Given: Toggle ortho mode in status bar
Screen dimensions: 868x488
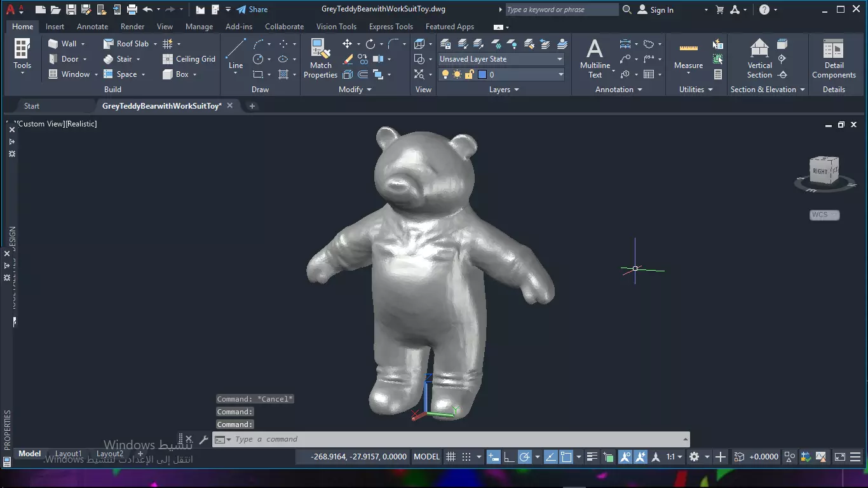Looking at the screenshot, I should 510,456.
